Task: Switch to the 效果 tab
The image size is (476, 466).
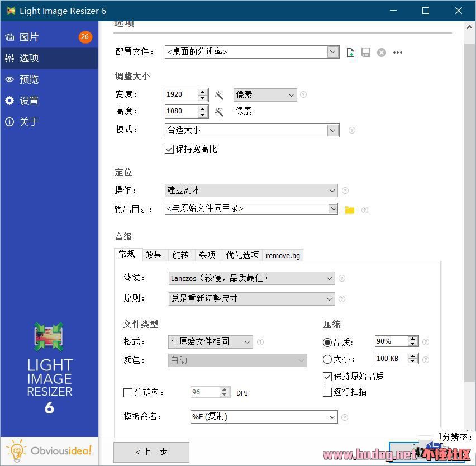Action: [154, 255]
